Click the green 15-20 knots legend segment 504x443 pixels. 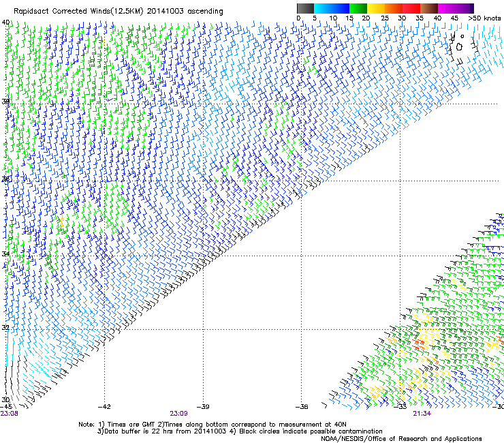point(358,8)
